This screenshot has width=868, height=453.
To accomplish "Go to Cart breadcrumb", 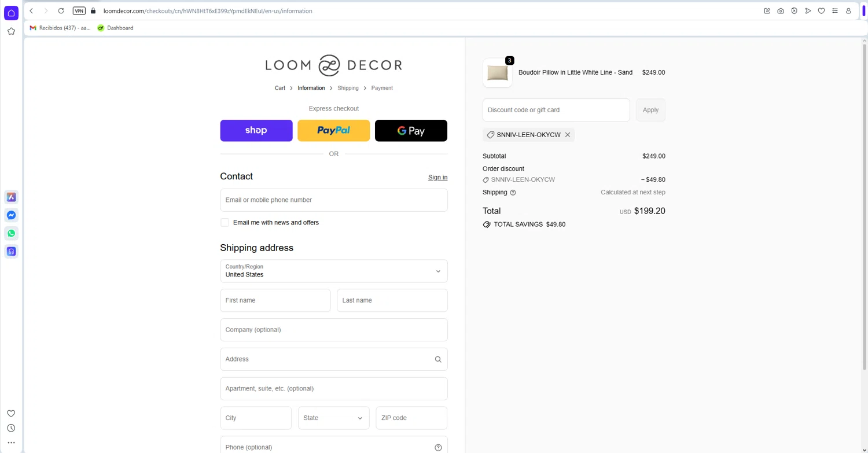I will (280, 88).
